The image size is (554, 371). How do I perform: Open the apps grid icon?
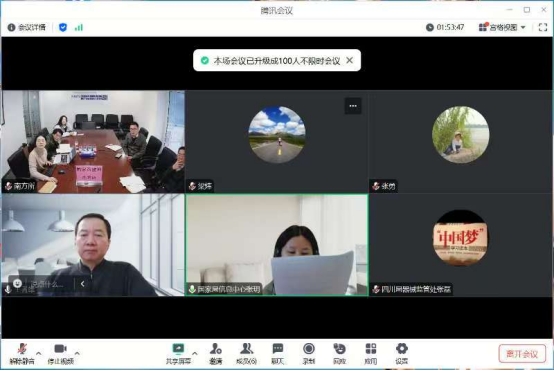(x=371, y=349)
